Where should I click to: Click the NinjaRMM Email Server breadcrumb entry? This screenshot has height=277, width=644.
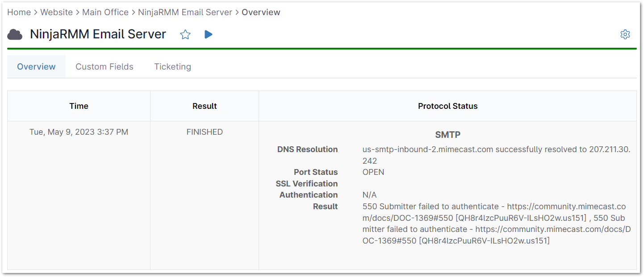[x=185, y=12]
